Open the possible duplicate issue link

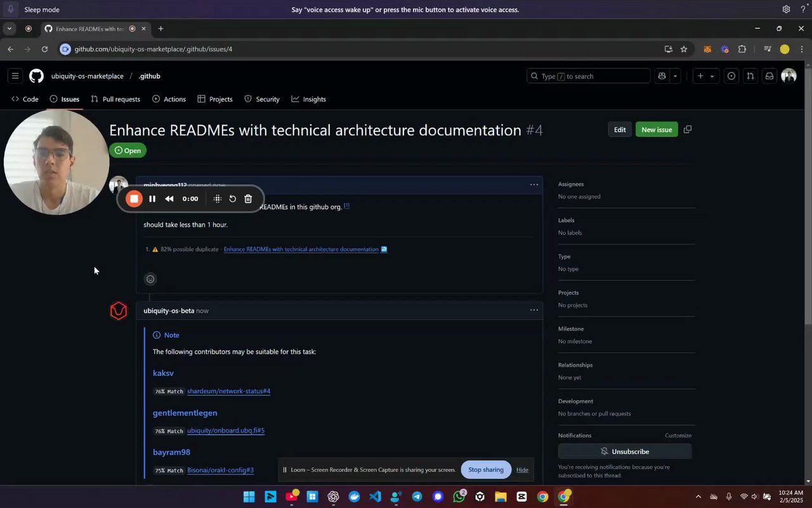(301, 250)
